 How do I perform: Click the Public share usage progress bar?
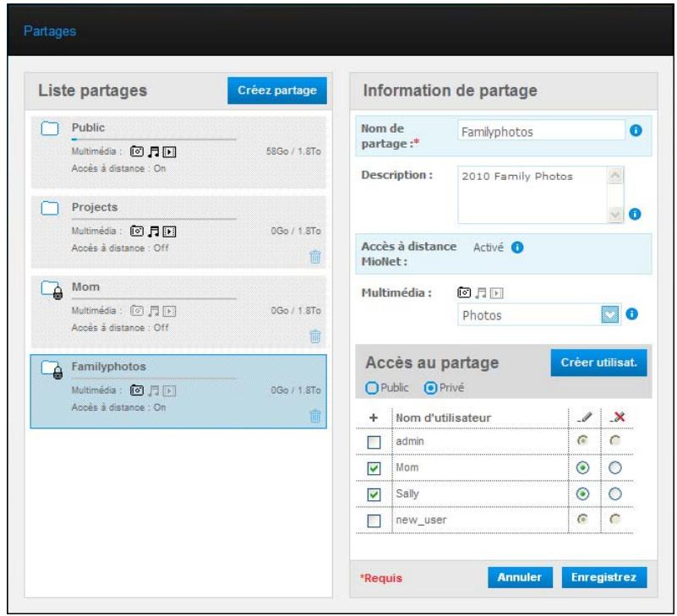pyautogui.click(x=154, y=139)
